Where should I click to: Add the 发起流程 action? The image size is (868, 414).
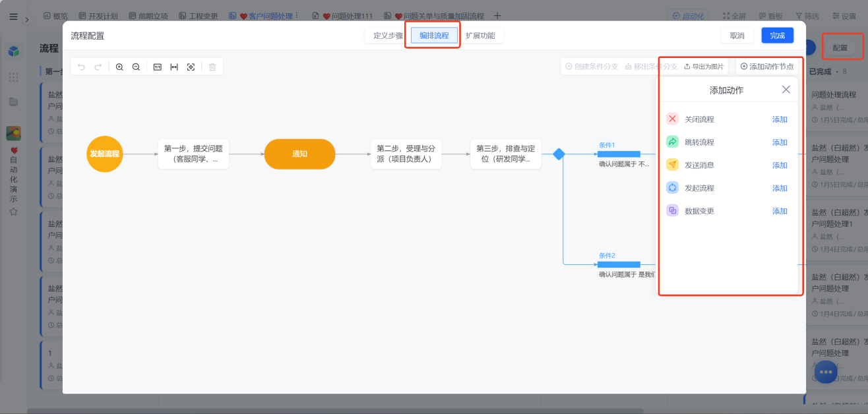coord(780,189)
